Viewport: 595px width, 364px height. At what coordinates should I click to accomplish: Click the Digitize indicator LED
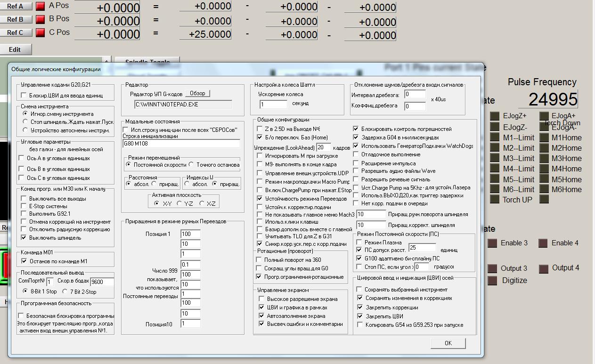pyautogui.click(x=492, y=281)
